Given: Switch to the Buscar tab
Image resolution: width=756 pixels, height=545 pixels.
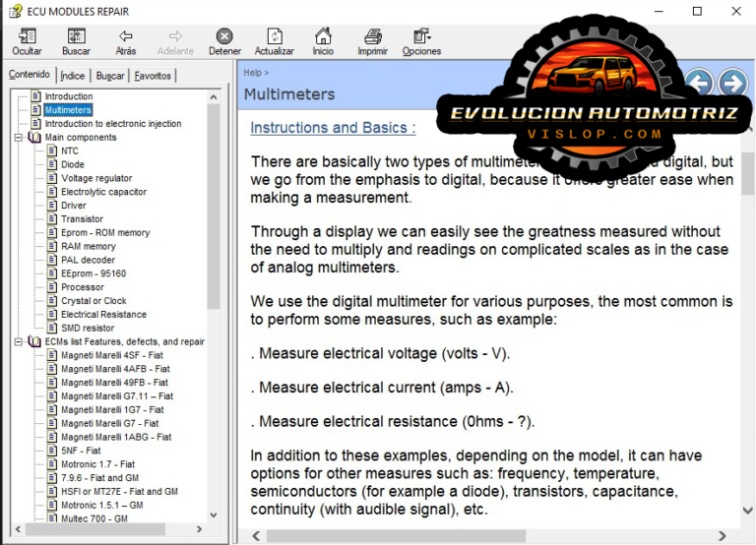Looking at the screenshot, I should click(x=110, y=76).
